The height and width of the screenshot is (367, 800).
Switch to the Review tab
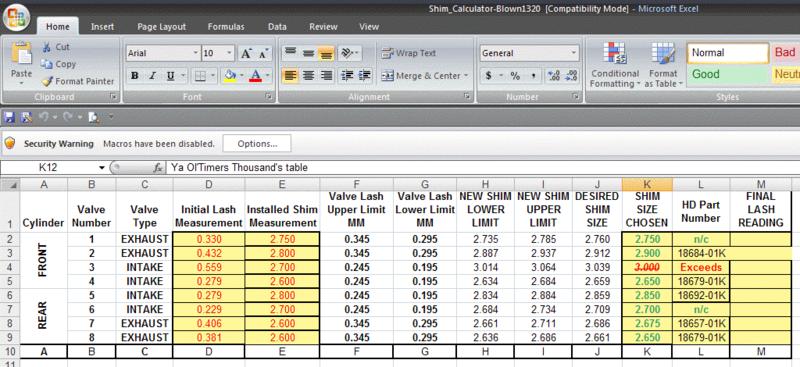[x=323, y=27]
